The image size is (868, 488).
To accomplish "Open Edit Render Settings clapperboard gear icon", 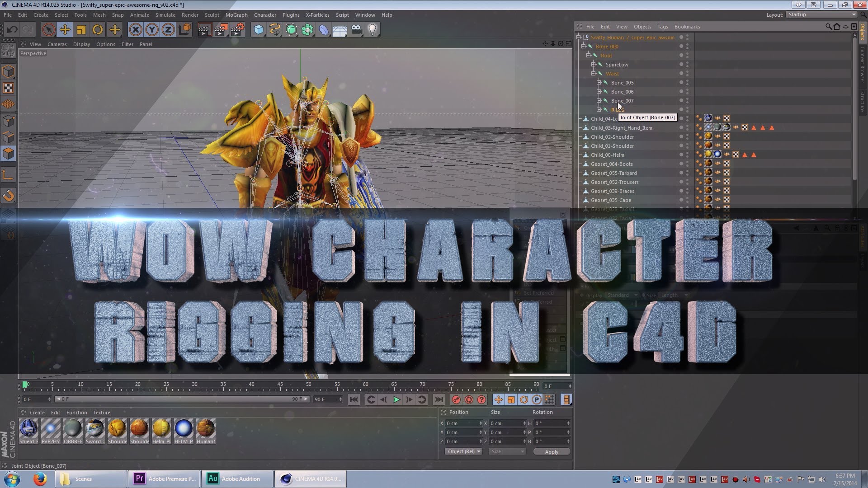I will [237, 30].
